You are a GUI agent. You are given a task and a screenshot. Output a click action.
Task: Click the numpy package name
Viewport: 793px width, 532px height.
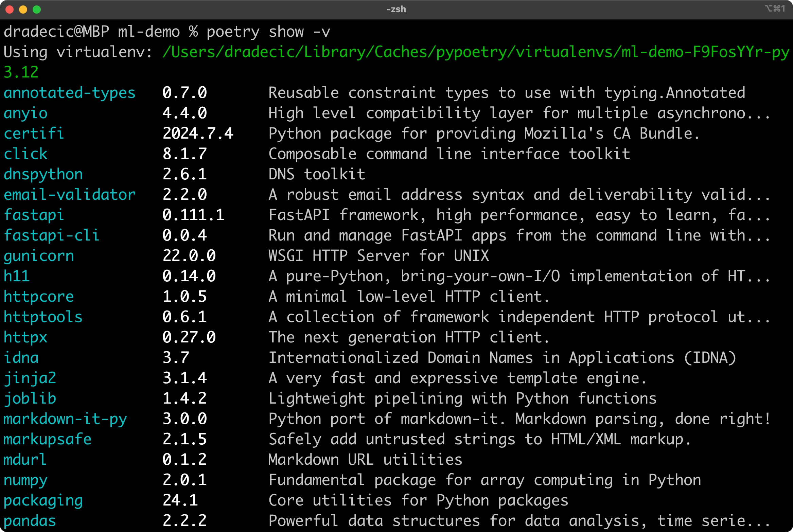[x=25, y=480]
